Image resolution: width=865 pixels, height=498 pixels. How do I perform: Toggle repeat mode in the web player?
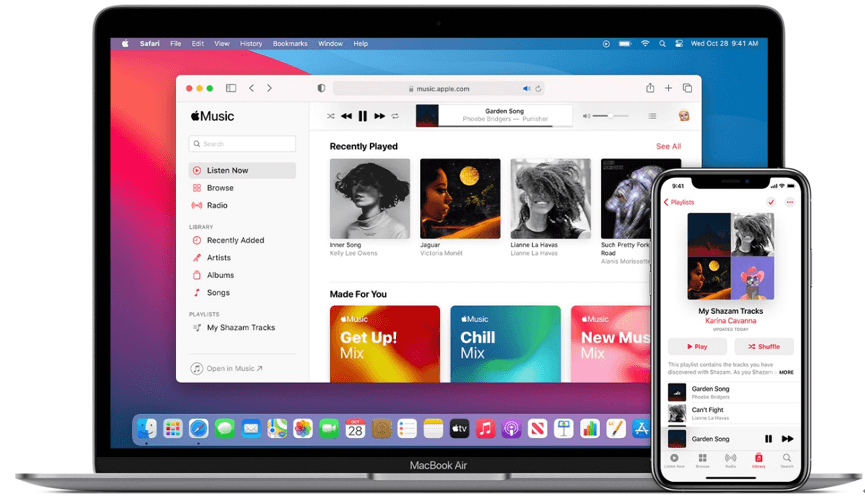395,116
